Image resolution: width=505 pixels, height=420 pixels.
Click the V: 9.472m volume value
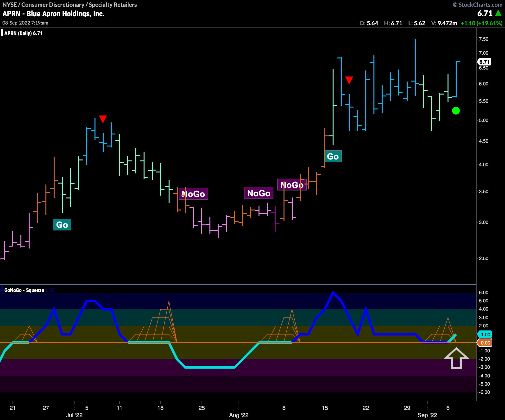[444, 23]
